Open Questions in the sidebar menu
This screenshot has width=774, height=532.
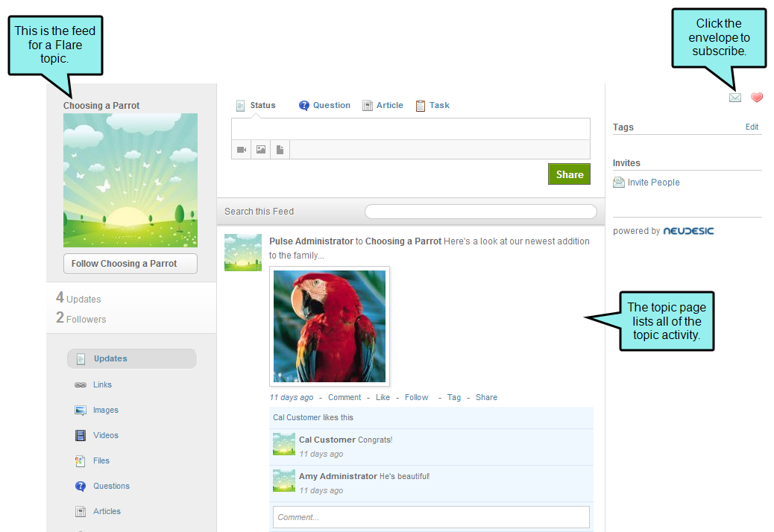pos(112,486)
